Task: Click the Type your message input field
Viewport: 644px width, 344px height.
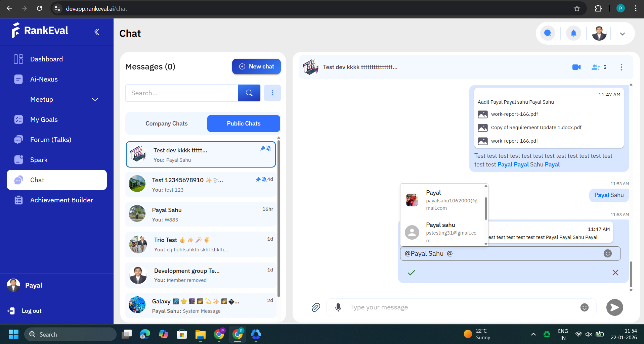Action: click(x=460, y=307)
